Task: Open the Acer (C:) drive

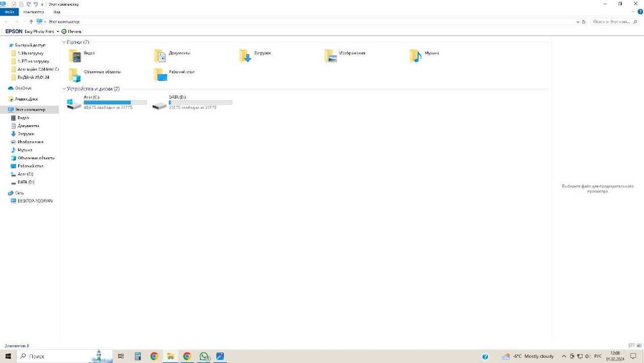Action: click(106, 103)
